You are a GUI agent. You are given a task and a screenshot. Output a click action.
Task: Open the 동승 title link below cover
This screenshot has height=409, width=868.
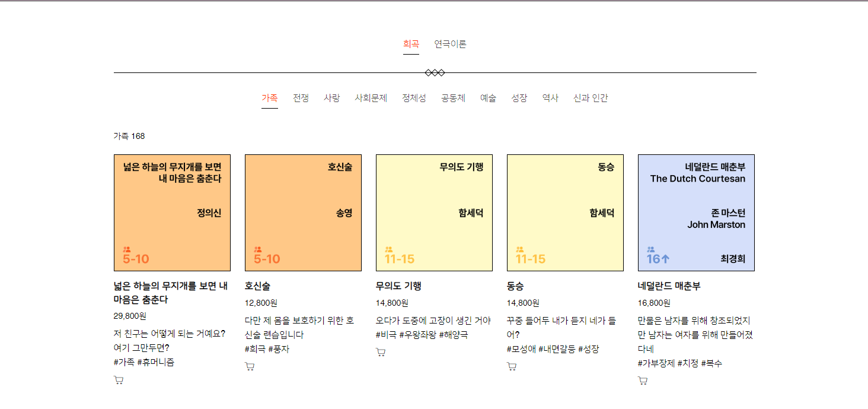point(515,286)
